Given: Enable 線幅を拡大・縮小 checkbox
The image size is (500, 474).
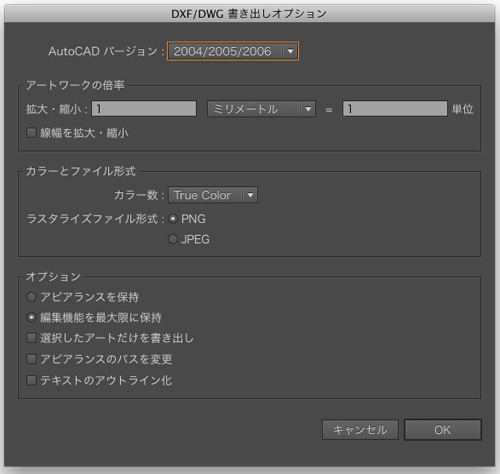Looking at the screenshot, I should tap(31, 133).
